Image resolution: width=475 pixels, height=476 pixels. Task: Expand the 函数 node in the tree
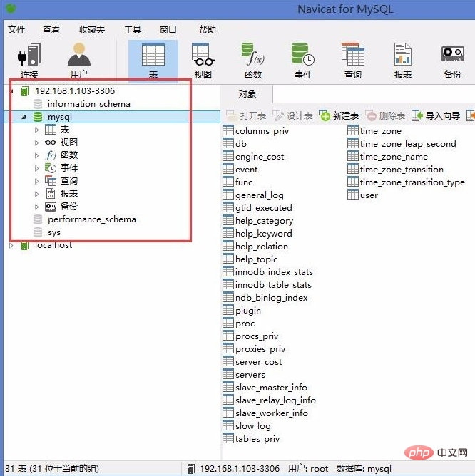pyautogui.click(x=36, y=155)
